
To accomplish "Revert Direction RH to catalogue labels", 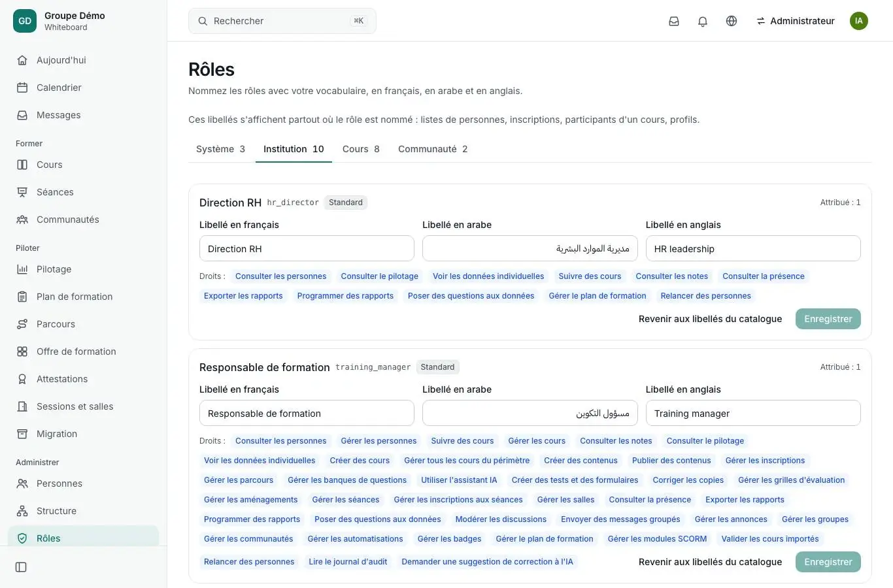I will pyautogui.click(x=710, y=319).
